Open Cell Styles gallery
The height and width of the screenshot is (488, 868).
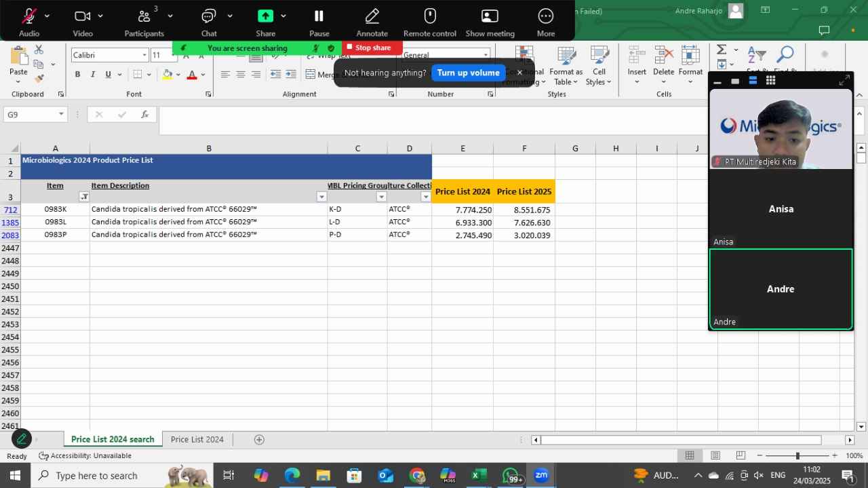[599, 67]
